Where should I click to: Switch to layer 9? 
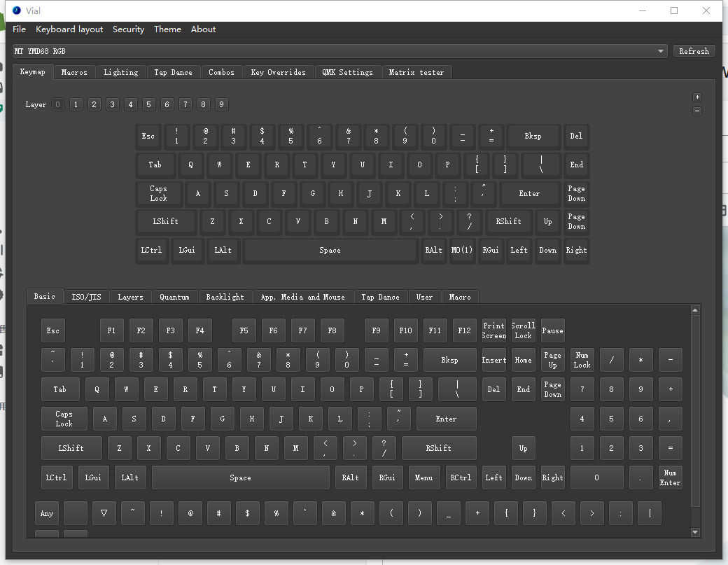pos(221,105)
